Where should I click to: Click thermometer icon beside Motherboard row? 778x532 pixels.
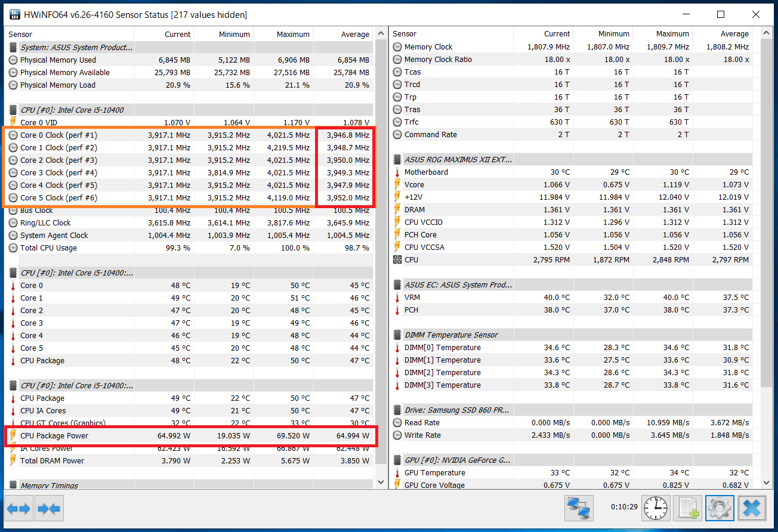[397, 172]
